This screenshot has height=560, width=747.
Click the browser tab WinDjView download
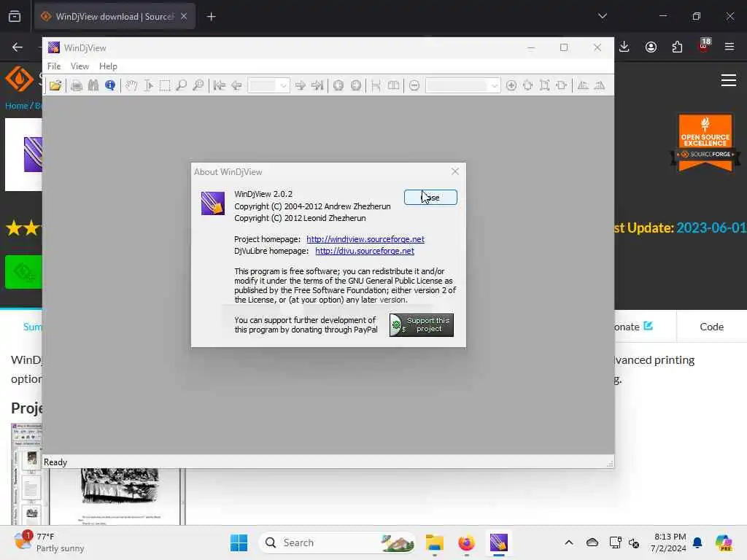point(115,16)
